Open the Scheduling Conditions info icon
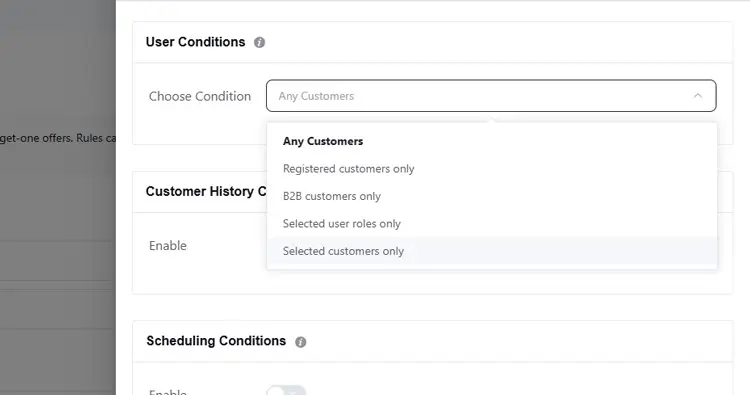The height and width of the screenshot is (395, 750). click(300, 342)
